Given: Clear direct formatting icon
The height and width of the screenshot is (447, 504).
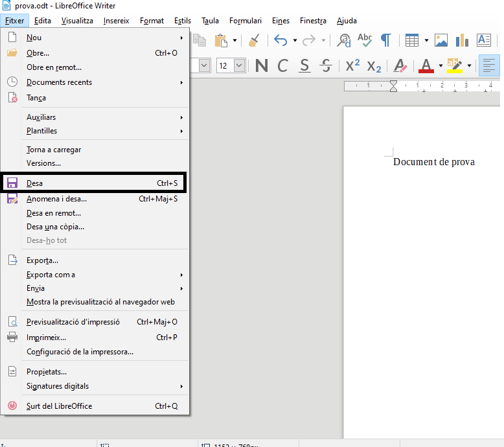Looking at the screenshot, I should (x=400, y=66).
